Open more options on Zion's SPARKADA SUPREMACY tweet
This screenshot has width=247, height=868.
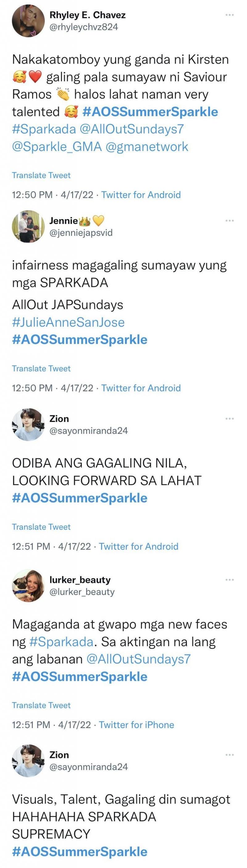[229, 755]
